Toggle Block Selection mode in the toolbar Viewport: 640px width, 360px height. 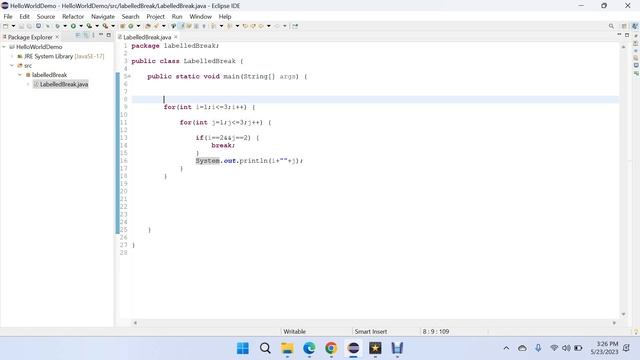coord(196,26)
